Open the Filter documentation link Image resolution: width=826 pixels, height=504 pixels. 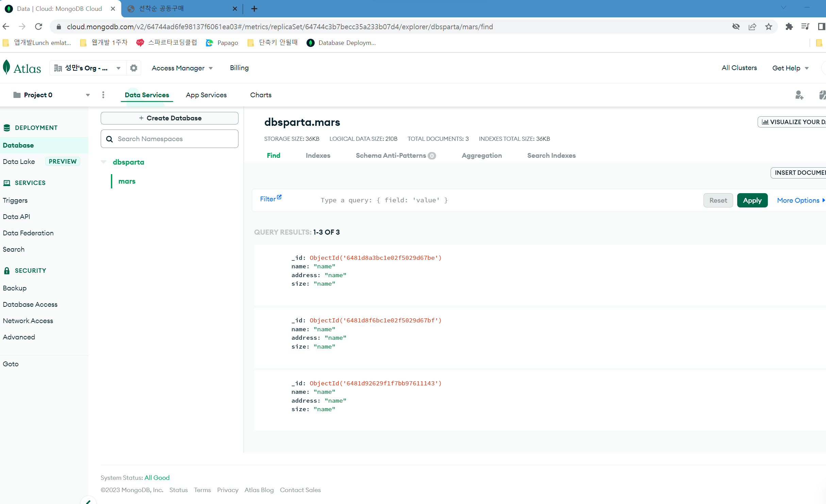[x=270, y=199]
